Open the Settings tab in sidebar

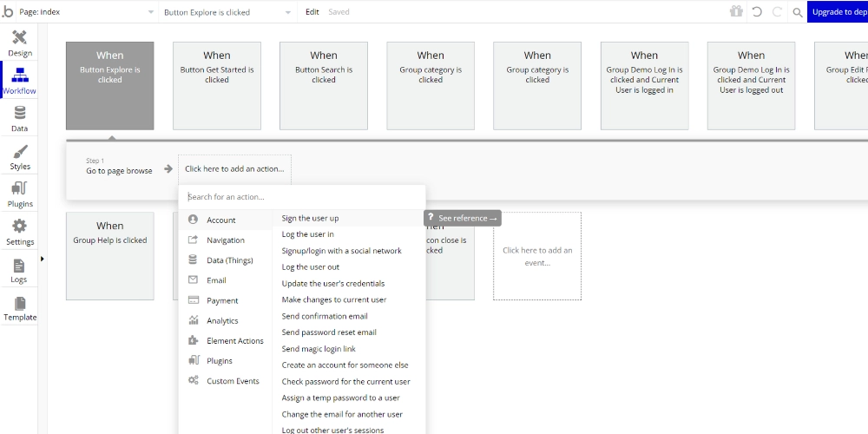[19, 232]
